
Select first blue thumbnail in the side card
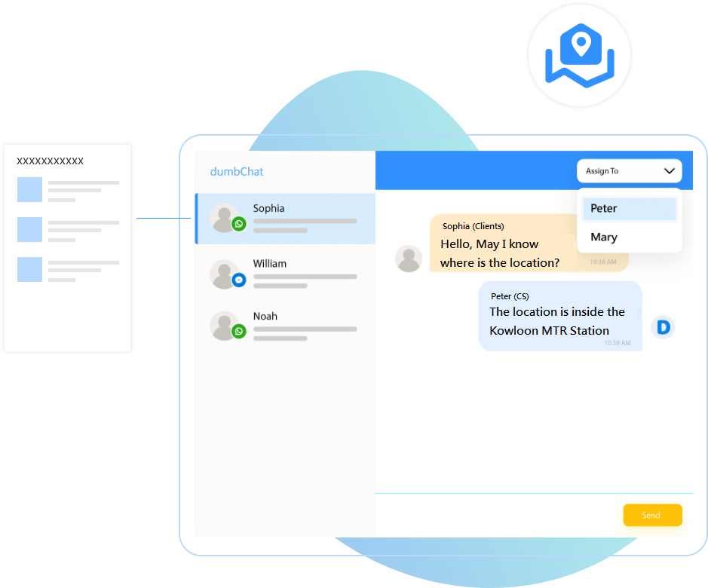tap(30, 189)
